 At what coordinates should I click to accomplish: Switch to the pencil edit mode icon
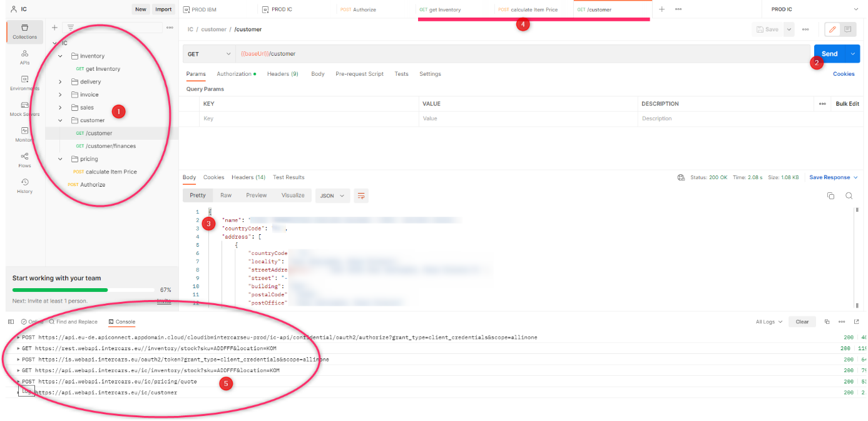coord(832,29)
